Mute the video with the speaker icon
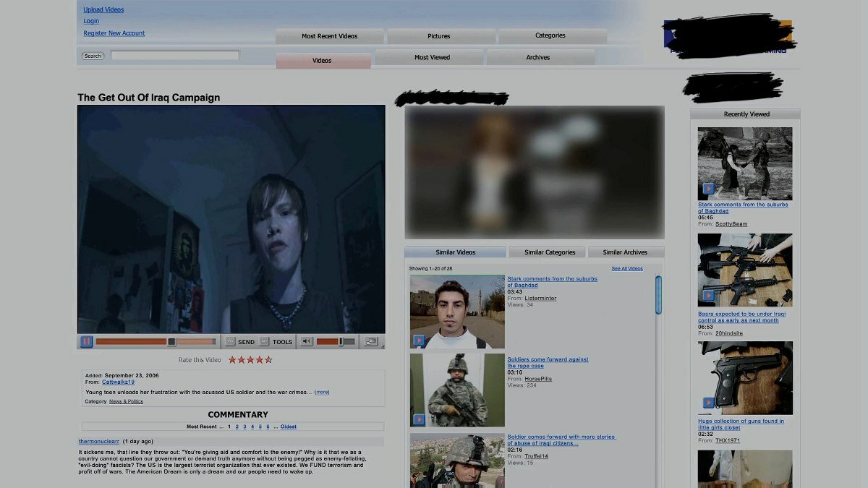 click(x=307, y=342)
